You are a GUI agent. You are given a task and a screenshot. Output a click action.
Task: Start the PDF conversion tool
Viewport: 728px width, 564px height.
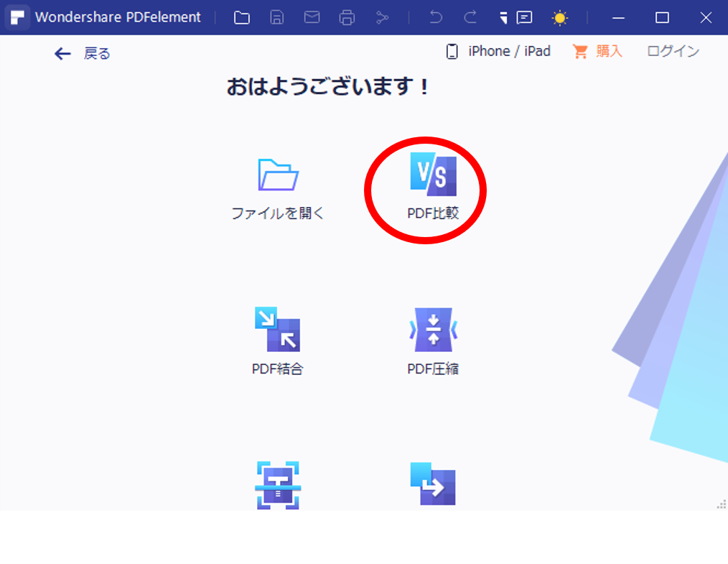click(433, 485)
